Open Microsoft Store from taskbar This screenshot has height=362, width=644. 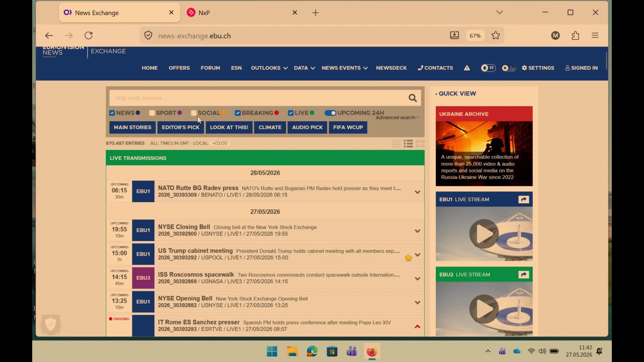pos(332,352)
